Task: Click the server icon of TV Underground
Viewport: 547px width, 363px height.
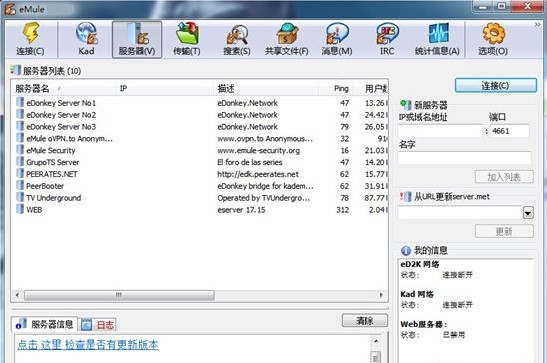Action: point(20,197)
